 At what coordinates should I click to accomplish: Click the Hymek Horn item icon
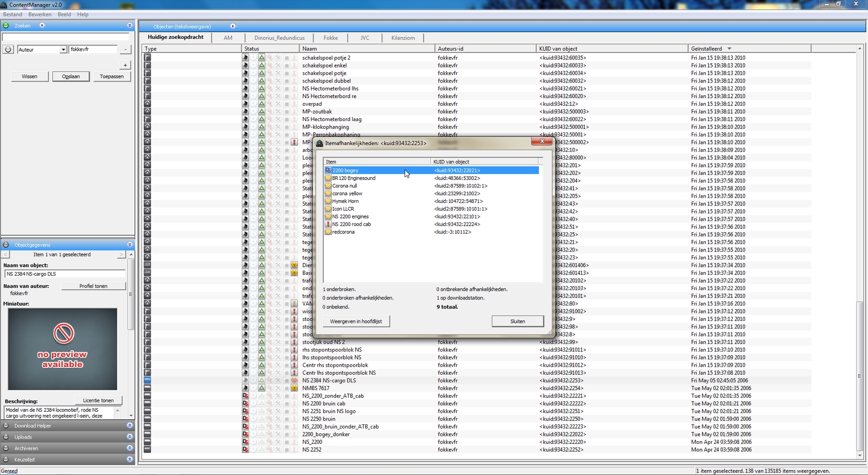coord(328,201)
